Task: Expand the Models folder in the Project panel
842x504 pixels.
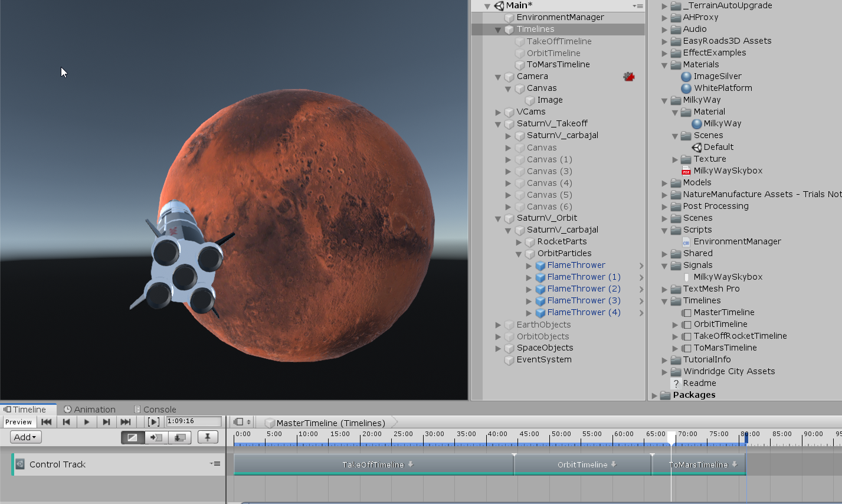Action: click(665, 182)
